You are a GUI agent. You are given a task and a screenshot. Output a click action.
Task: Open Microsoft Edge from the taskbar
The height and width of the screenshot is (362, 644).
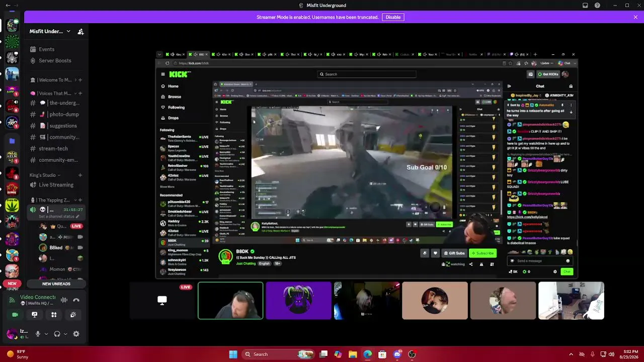tap(368, 354)
